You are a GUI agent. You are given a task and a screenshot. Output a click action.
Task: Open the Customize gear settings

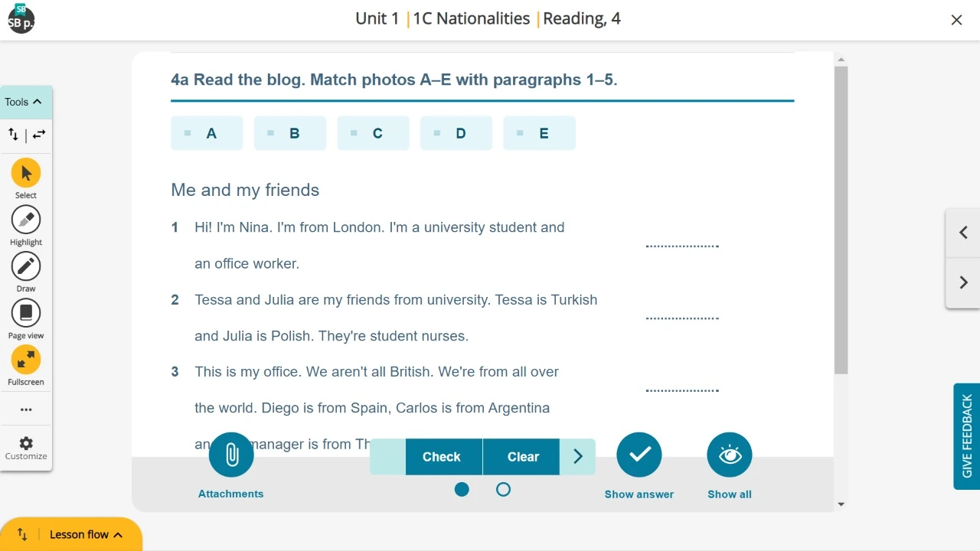pyautogui.click(x=26, y=444)
